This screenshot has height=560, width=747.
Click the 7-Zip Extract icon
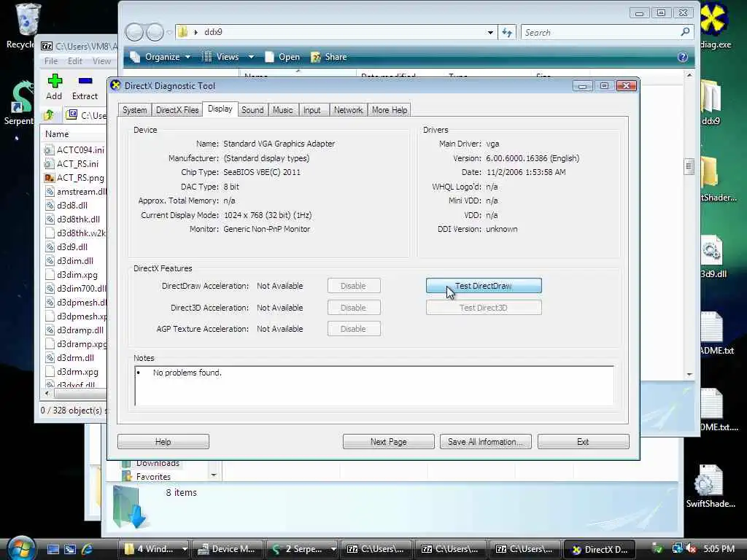point(85,87)
